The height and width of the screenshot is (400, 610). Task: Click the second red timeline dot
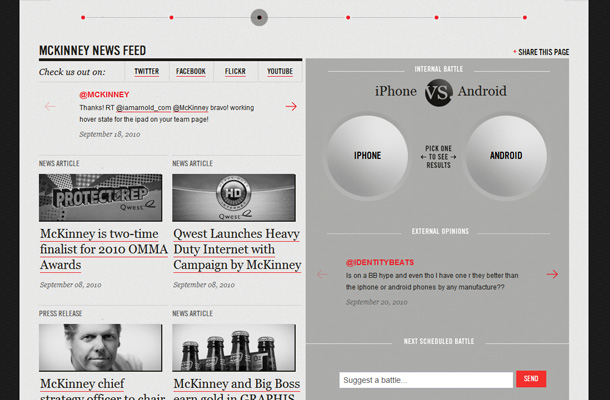pyautogui.click(x=172, y=18)
